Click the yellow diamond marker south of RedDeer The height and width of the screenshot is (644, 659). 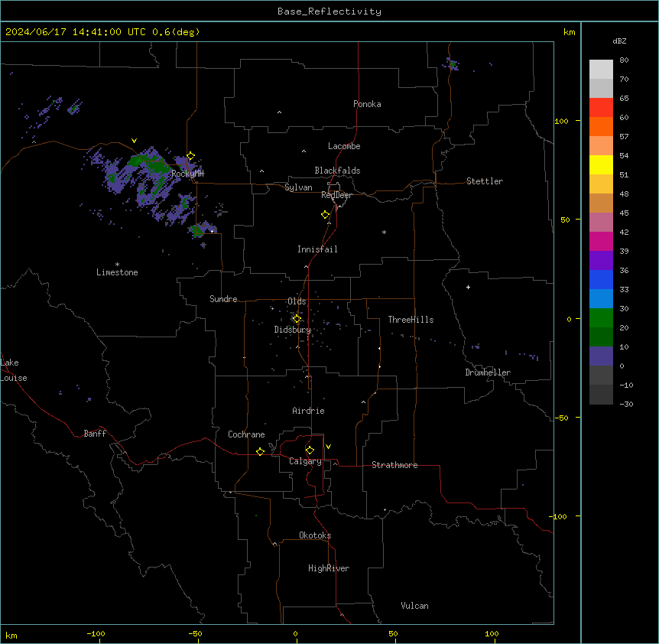[326, 215]
